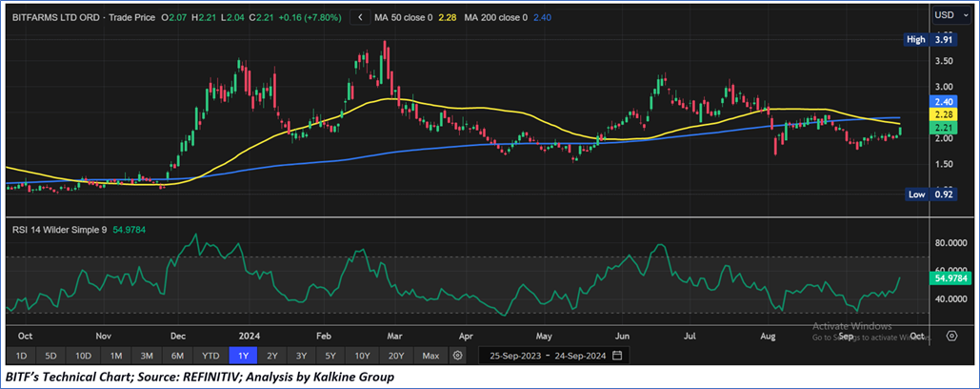Click the MA 200 close indicator label
Screen dimensions: 980x389
517,16
